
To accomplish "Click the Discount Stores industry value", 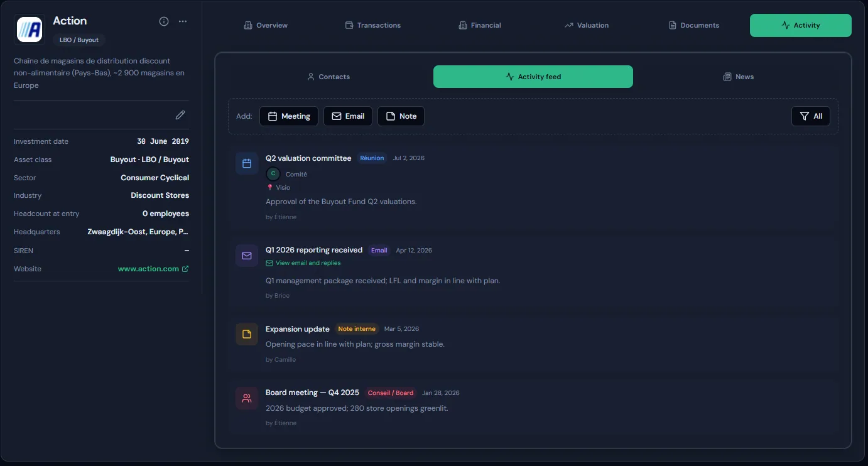I will 160,195.
